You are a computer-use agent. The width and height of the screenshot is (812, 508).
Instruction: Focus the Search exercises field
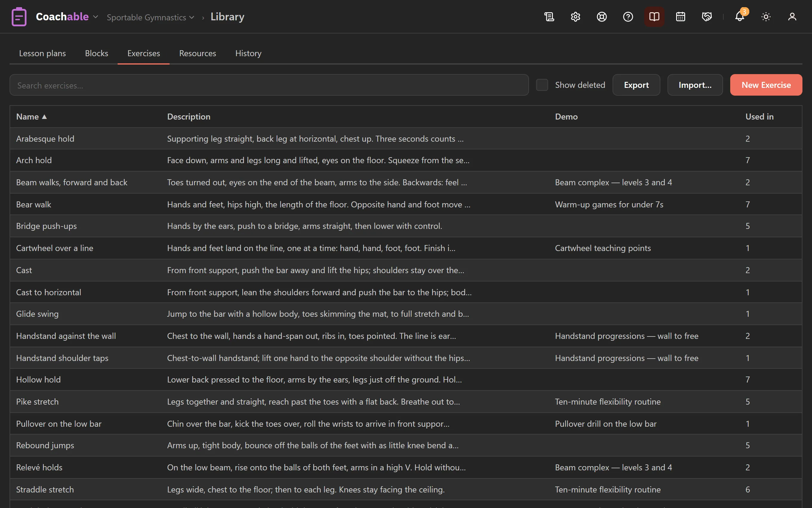[269, 85]
